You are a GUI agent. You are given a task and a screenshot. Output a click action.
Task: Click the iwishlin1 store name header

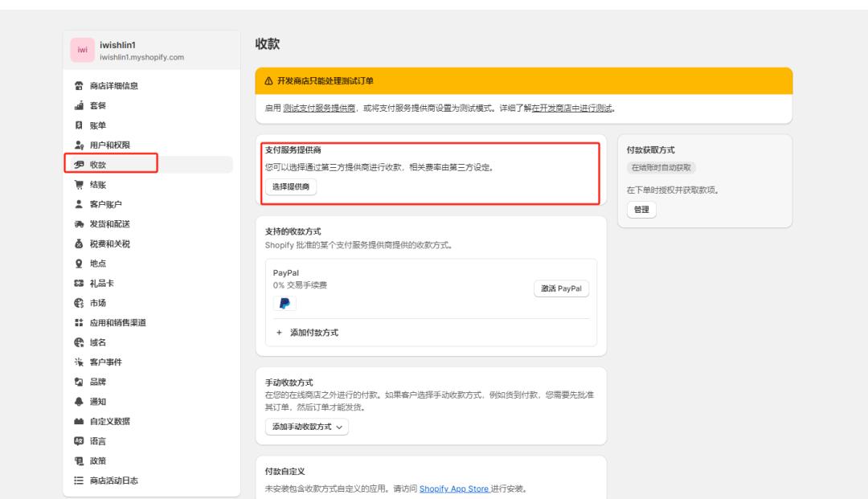coord(118,45)
